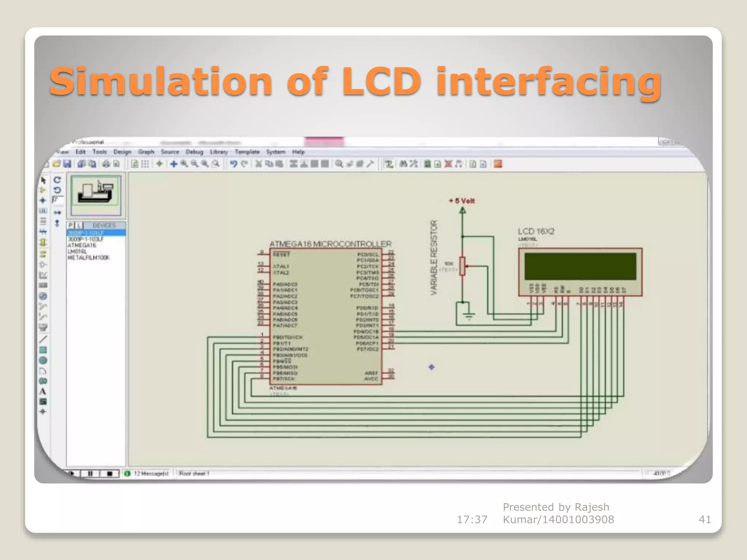The image size is (747, 560).
Task: Click the 'L' library manage button
Action: point(79,225)
